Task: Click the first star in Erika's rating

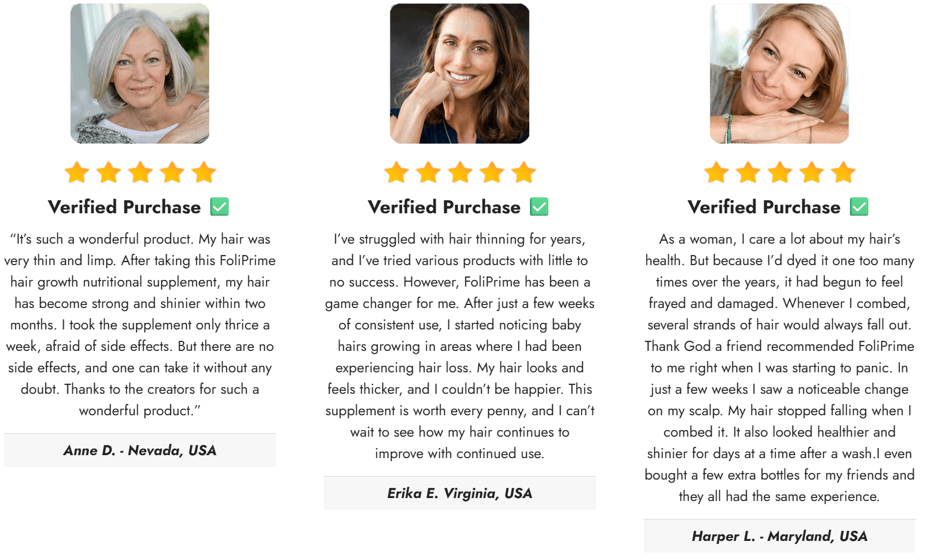Action: (x=397, y=173)
